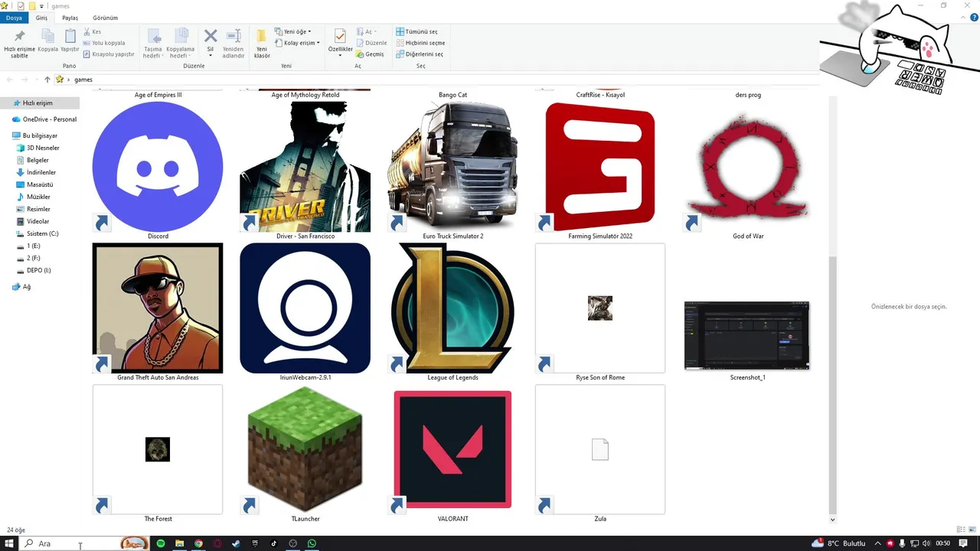Open 3D Nesneler folder in sidebar

38,148
